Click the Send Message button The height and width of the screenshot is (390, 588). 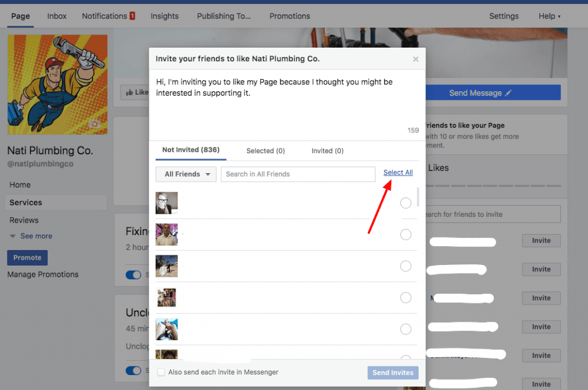pos(493,92)
